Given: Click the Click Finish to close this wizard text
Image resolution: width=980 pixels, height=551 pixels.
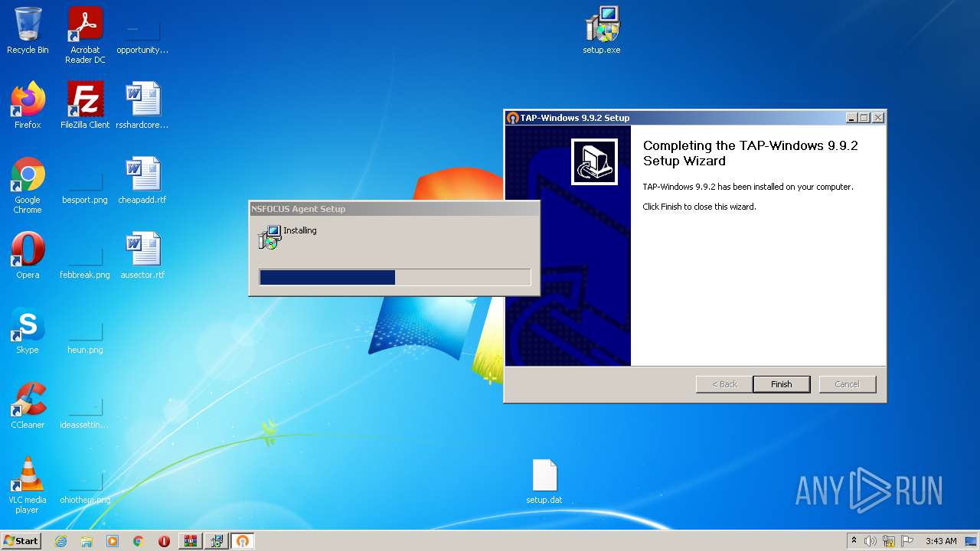Looking at the screenshot, I should pos(699,207).
